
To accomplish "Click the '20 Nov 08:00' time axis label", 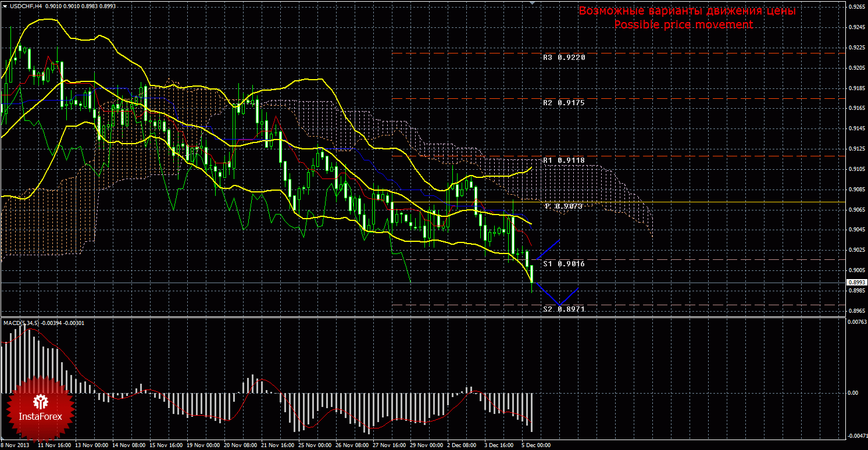I will (x=240, y=446).
